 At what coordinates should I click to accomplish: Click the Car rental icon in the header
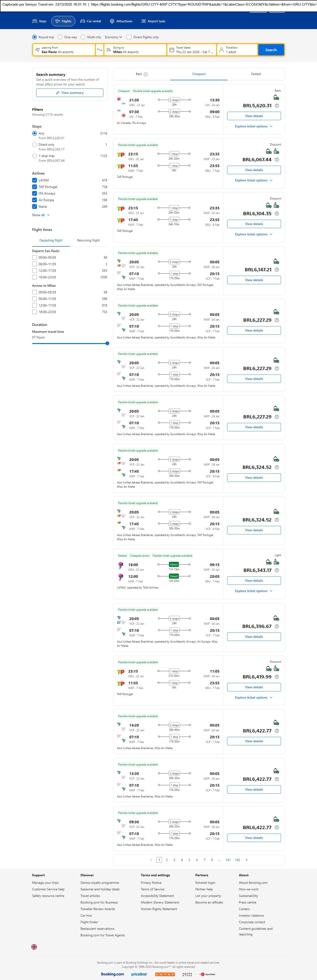[x=83, y=21]
